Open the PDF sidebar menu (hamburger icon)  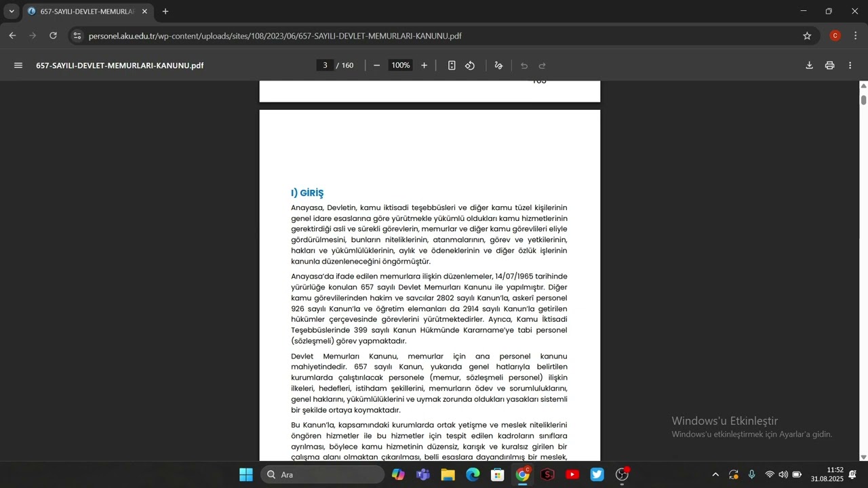[18, 66]
